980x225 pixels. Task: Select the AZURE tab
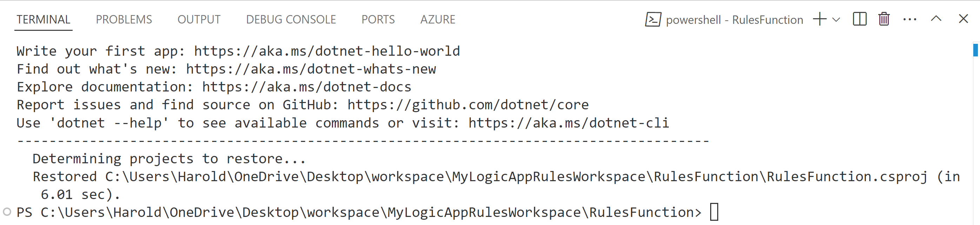point(438,19)
